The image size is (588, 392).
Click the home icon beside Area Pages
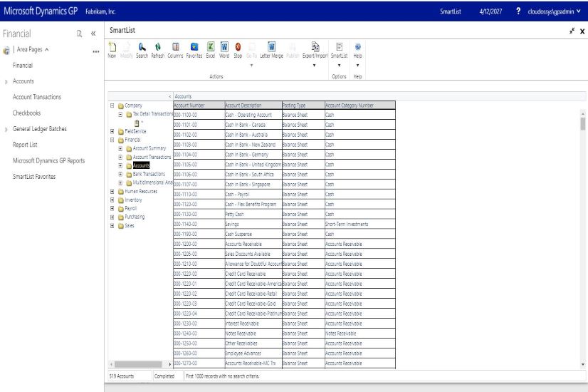coord(6,51)
